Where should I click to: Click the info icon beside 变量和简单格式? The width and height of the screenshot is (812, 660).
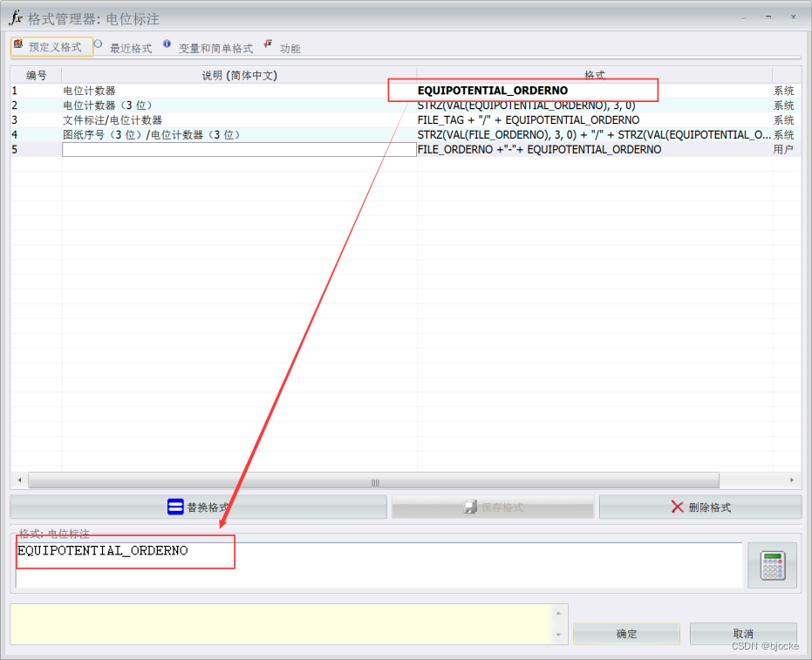coord(167,44)
